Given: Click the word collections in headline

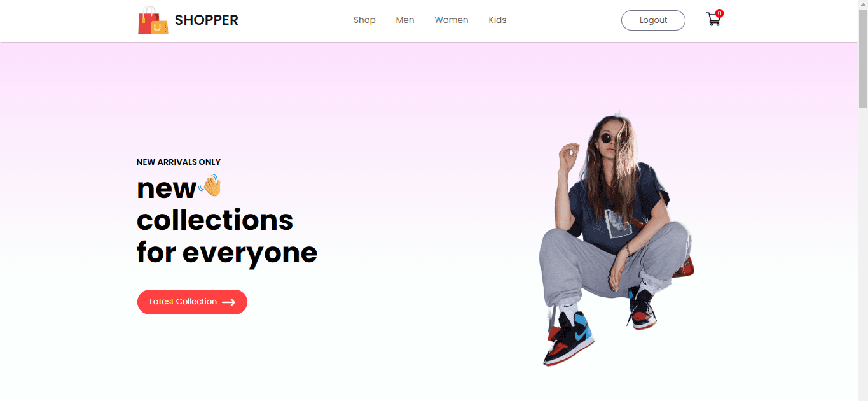Looking at the screenshot, I should (x=215, y=220).
